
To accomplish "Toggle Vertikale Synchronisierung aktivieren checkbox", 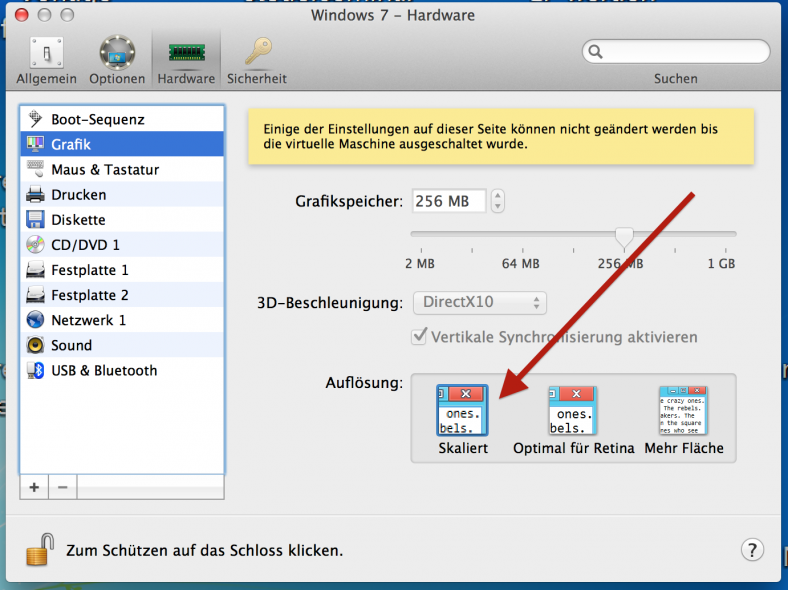I will (x=419, y=336).
